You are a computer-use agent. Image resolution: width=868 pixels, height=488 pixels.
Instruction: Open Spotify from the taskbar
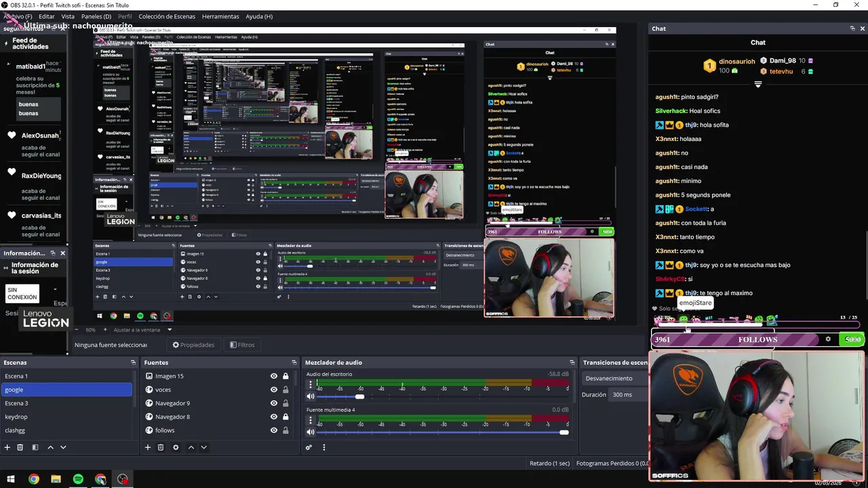pyautogui.click(x=78, y=479)
